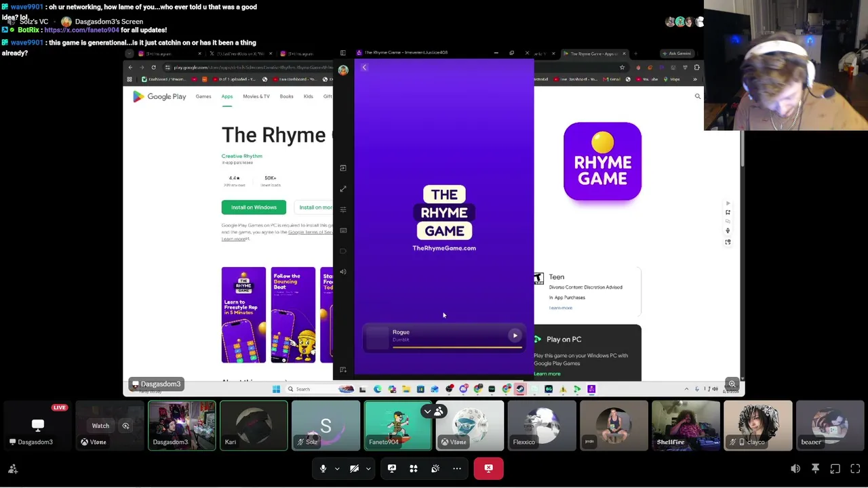Select the Kari participant tile
The image size is (868, 488).
point(254,426)
